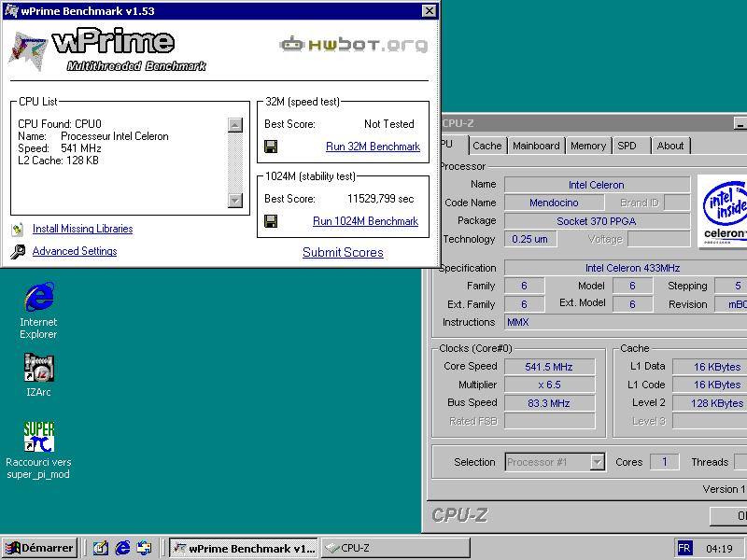Click the Mendocino code name field

click(x=554, y=203)
